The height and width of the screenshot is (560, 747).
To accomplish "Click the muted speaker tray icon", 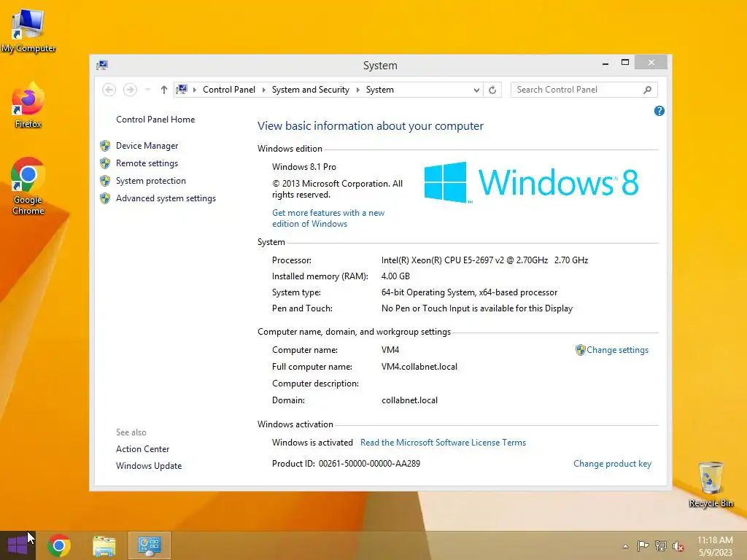I will click(678, 546).
